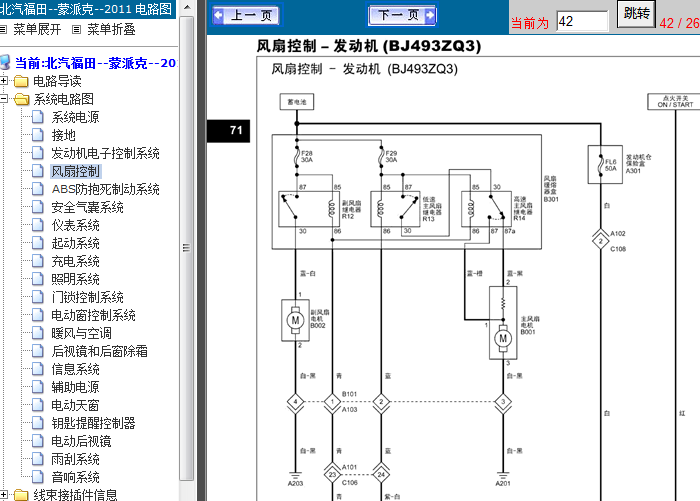The image size is (700, 501).
Task: Open 电动天窗 page
Action: click(75, 405)
